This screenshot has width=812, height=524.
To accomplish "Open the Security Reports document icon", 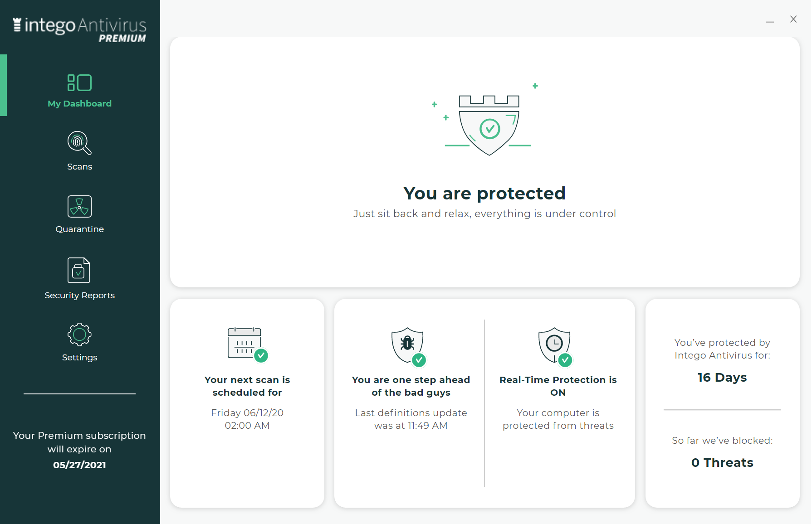I will click(79, 270).
